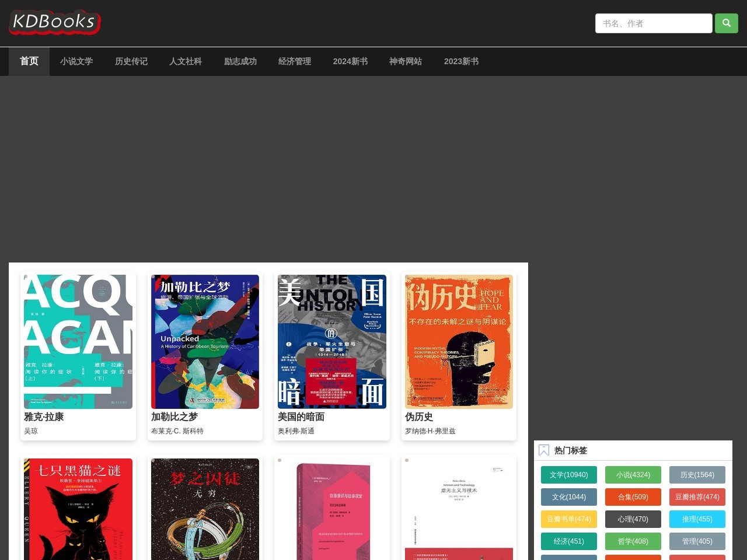Viewport: 747px width, 560px height.
Task: Click the 热门标签 heading
Action: pos(571,450)
